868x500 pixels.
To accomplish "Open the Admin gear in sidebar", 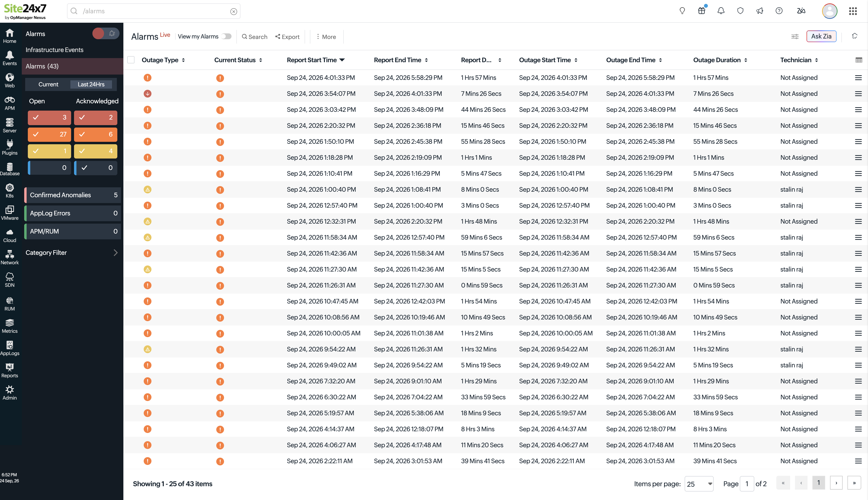I will click(x=10, y=393).
